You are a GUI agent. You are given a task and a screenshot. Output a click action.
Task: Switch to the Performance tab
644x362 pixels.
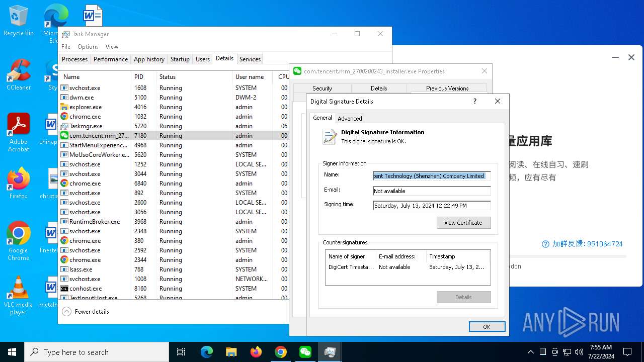[x=111, y=59]
